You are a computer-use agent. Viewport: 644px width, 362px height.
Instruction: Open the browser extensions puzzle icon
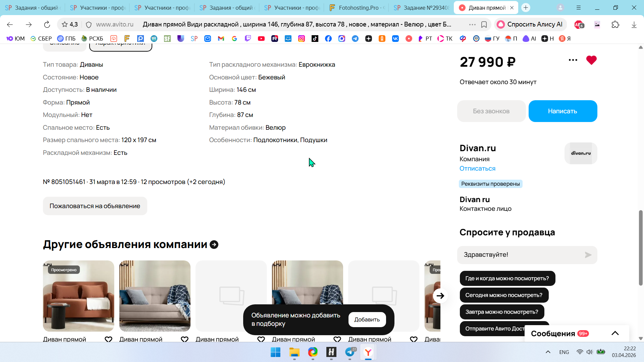click(615, 24)
